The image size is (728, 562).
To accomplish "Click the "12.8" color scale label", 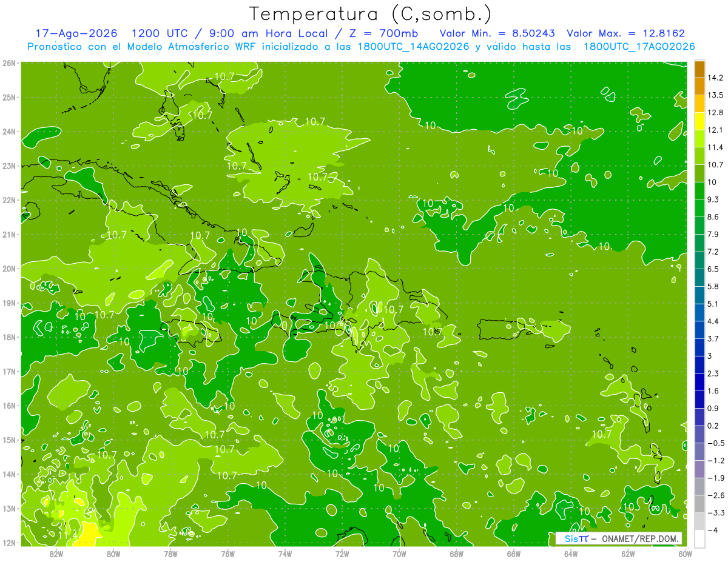I will (715, 112).
